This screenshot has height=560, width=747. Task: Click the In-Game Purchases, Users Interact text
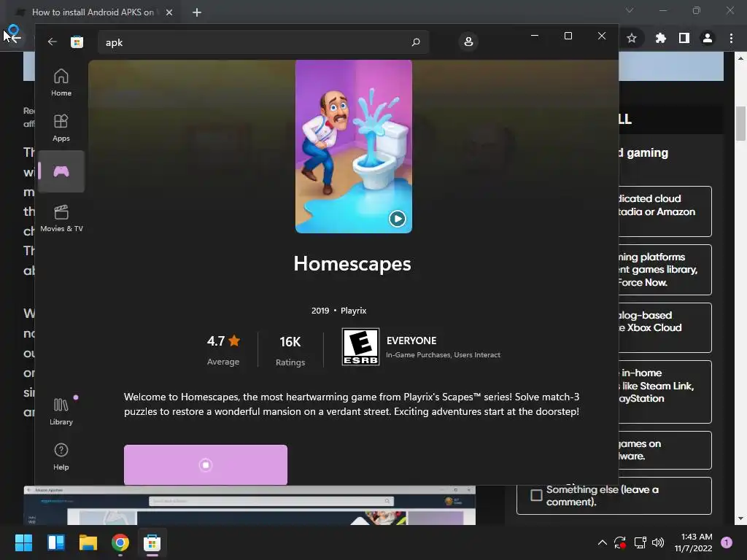[x=443, y=355]
